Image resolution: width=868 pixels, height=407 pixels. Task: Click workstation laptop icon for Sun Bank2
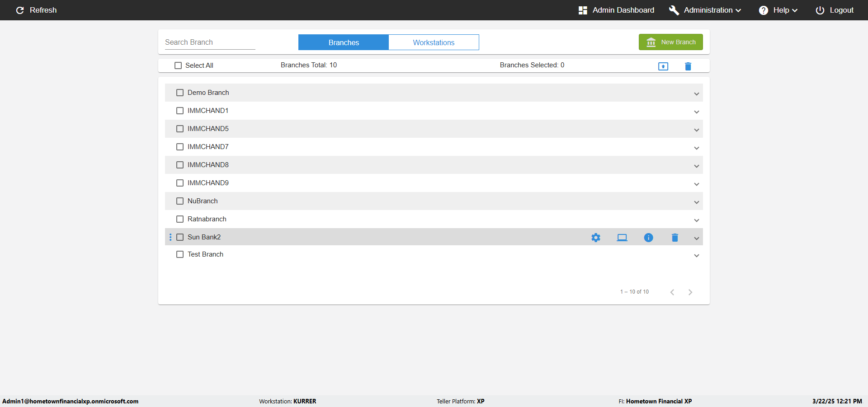[622, 237]
